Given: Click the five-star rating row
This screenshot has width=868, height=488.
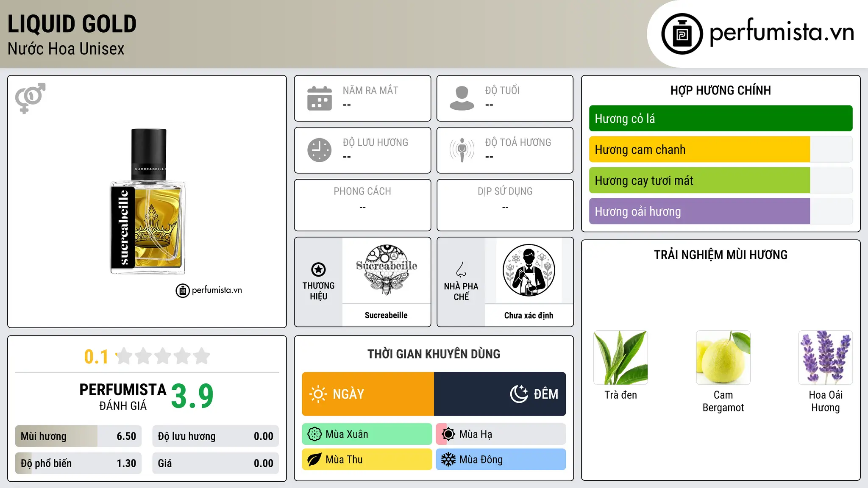Looking at the screenshot, I should click(163, 356).
